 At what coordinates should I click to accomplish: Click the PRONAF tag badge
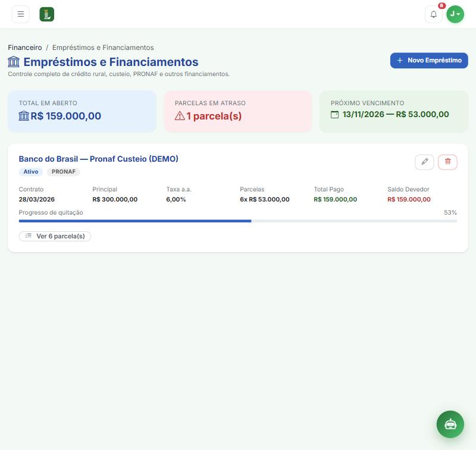point(64,172)
